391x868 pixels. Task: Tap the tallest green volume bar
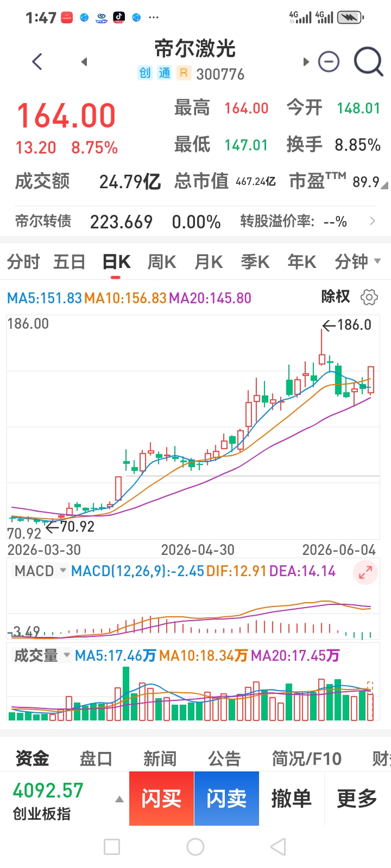click(x=126, y=693)
